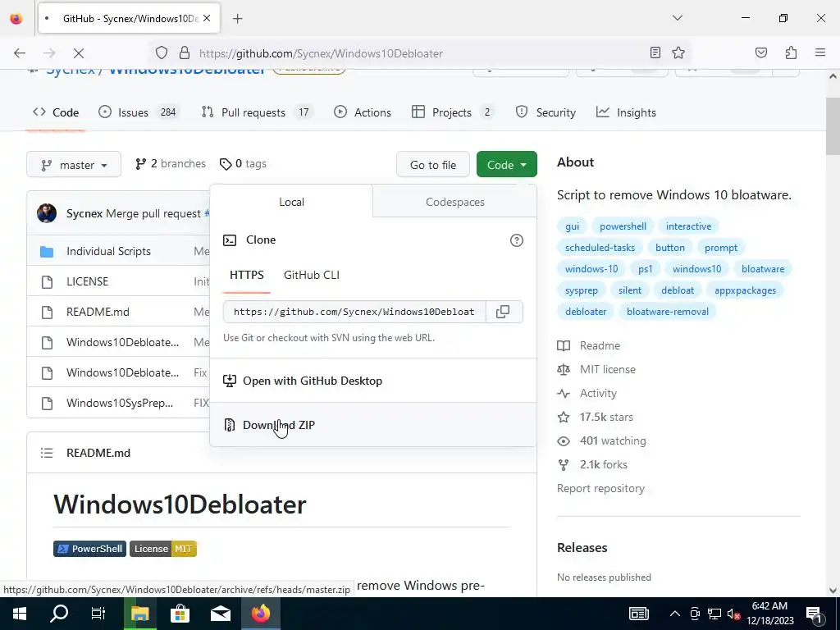Switch to Local tab
This screenshot has width=840, height=630.
tap(291, 202)
